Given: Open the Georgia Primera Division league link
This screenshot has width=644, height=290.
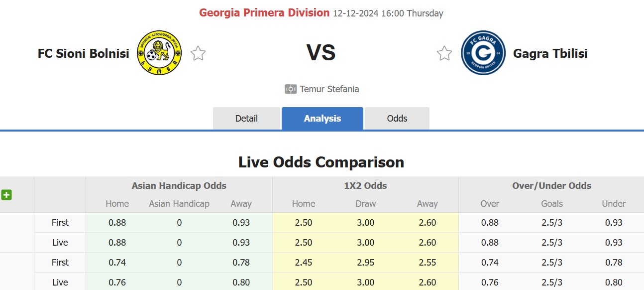Looking at the screenshot, I should (x=264, y=13).
